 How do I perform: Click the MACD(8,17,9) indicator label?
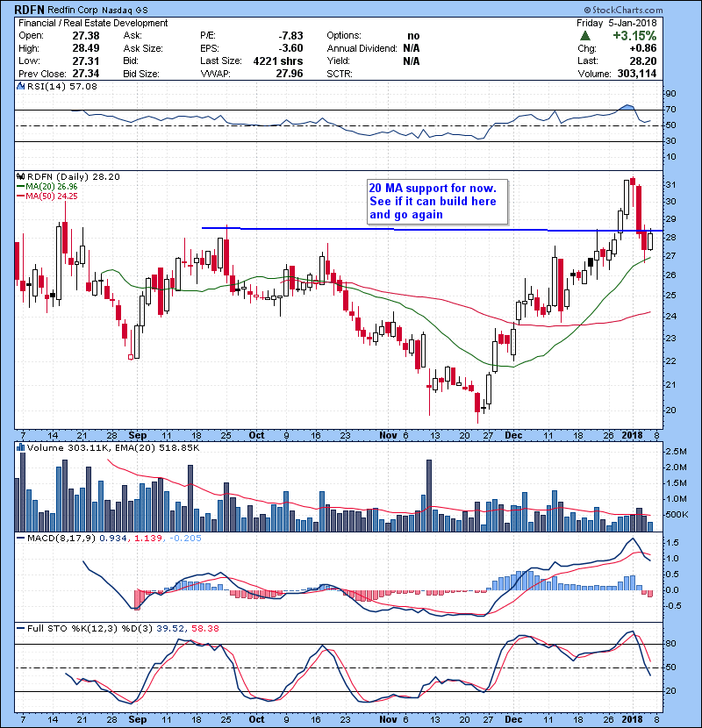click(61, 539)
